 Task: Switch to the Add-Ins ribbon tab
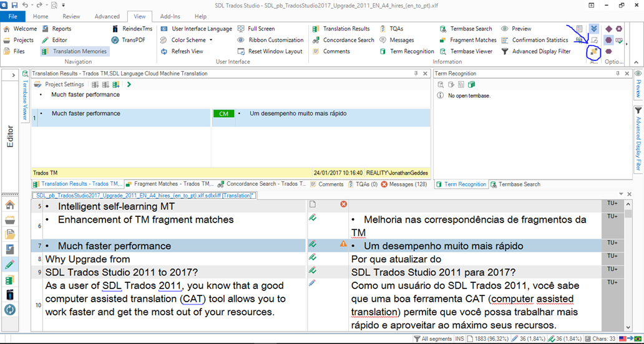click(x=170, y=16)
